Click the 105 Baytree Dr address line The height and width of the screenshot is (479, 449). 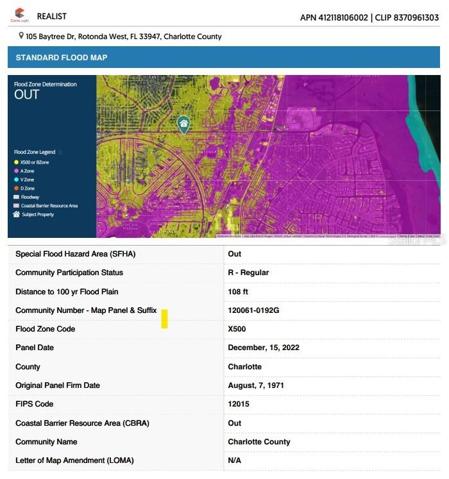point(124,36)
